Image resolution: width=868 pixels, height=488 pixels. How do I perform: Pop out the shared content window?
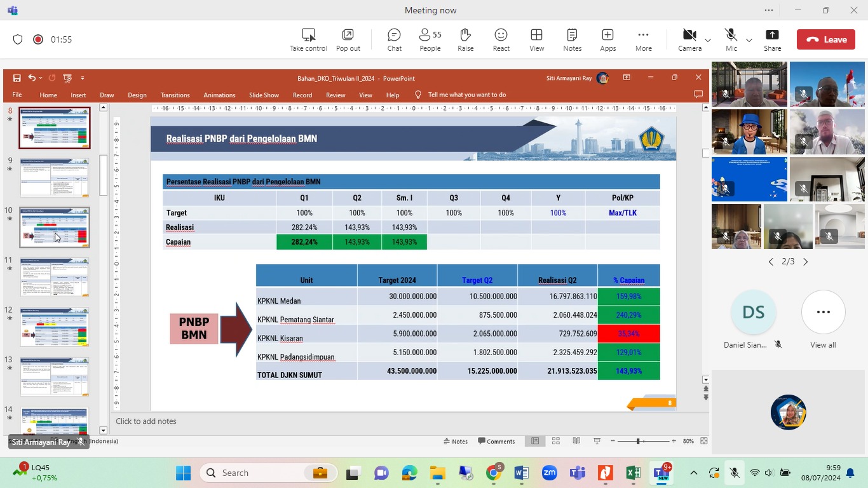point(348,39)
